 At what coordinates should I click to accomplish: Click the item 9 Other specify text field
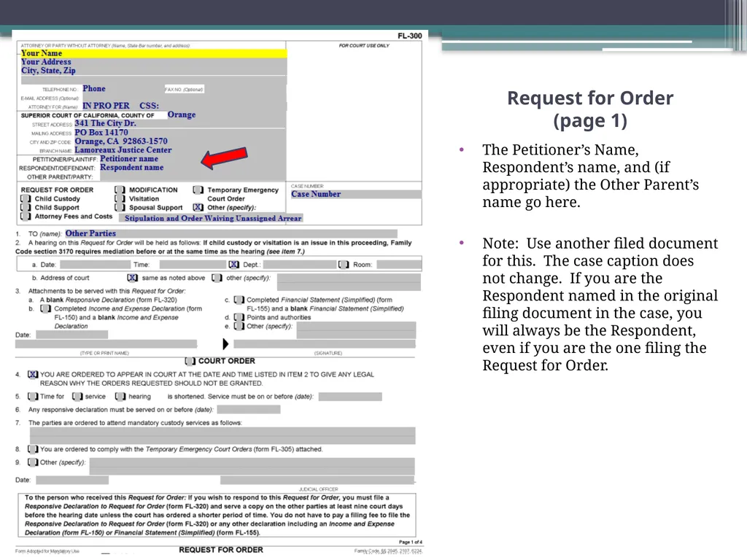click(x=252, y=466)
